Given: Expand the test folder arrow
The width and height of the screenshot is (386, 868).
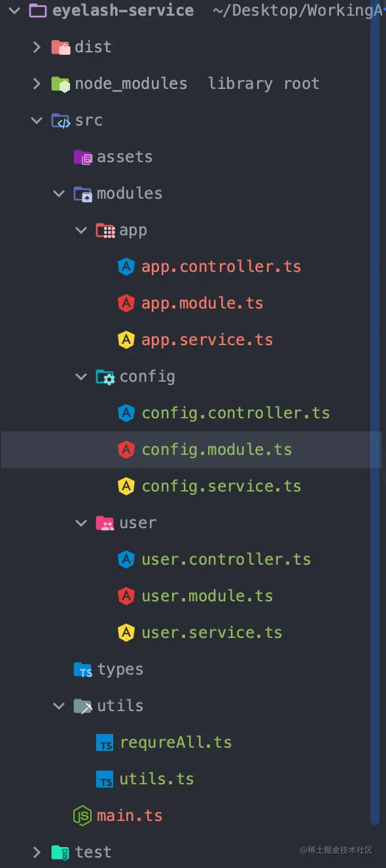Looking at the screenshot, I should [x=37, y=852].
